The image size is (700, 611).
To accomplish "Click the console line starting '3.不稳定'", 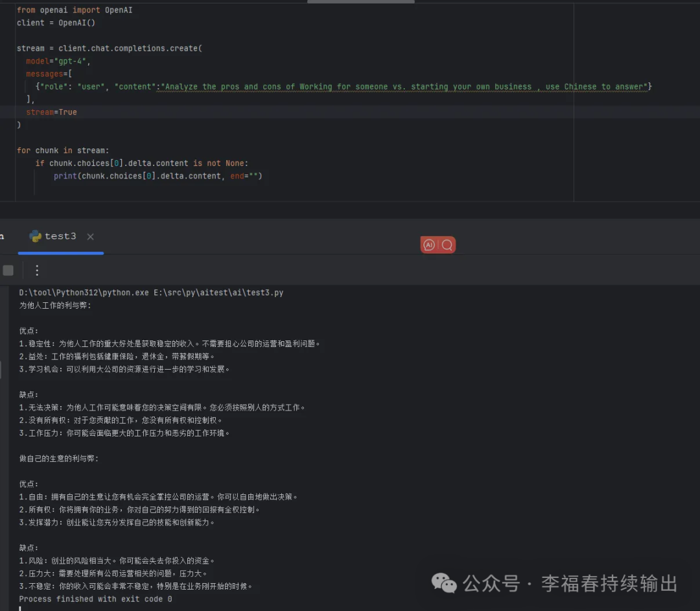I will pyautogui.click(x=135, y=586).
